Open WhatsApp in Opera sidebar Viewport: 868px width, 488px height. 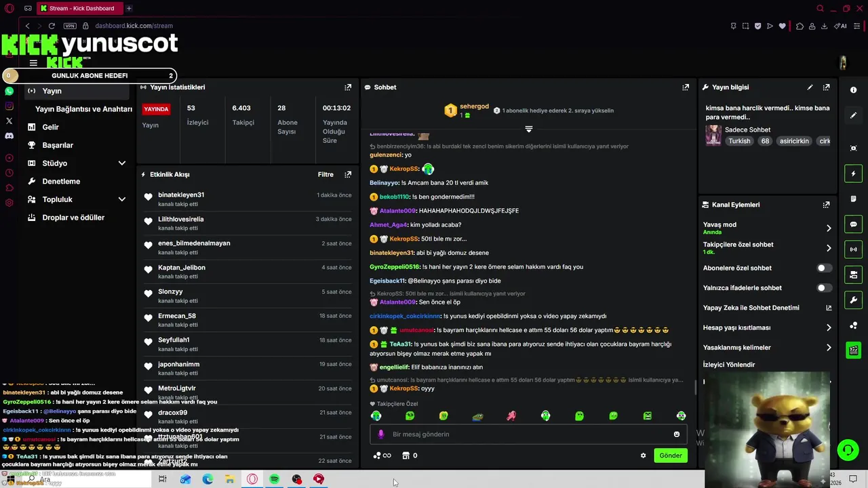[9, 91]
